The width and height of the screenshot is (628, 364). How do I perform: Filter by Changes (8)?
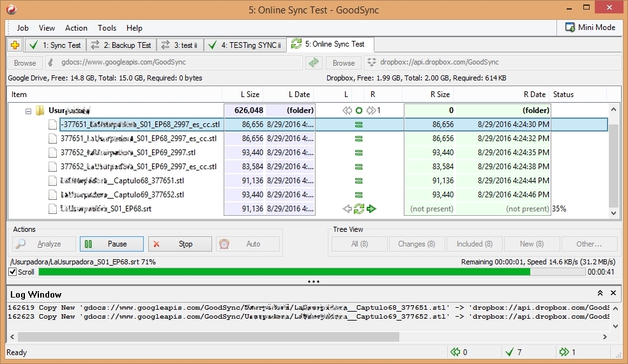[x=417, y=244]
